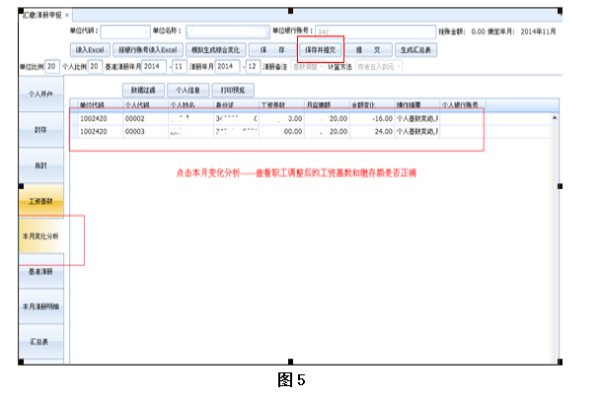Open the 汇总表 sidebar tab

(41, 342)
